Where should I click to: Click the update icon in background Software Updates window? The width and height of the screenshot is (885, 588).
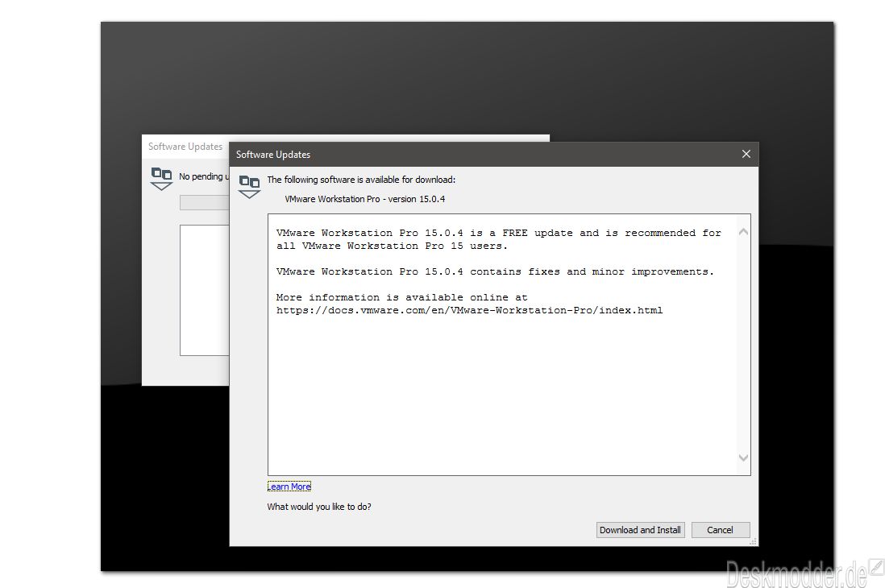tap(161, 178)
